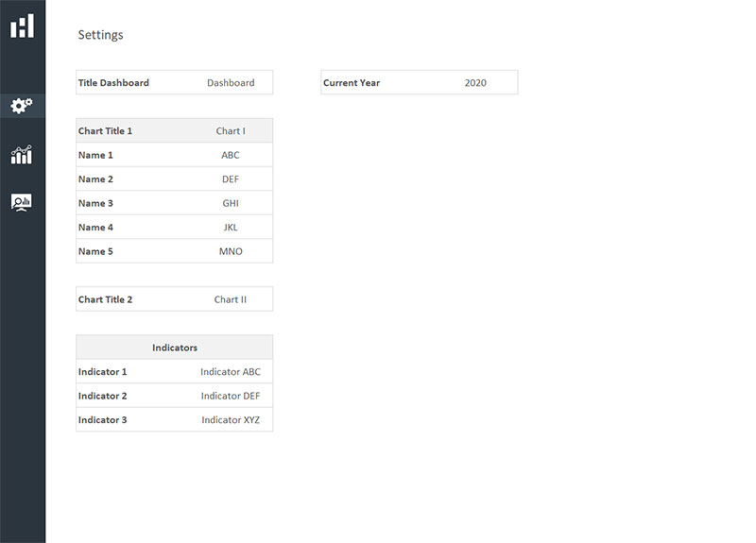
Task: Open the presentation board sidebar icon
Action: click(x=22, y=202)
